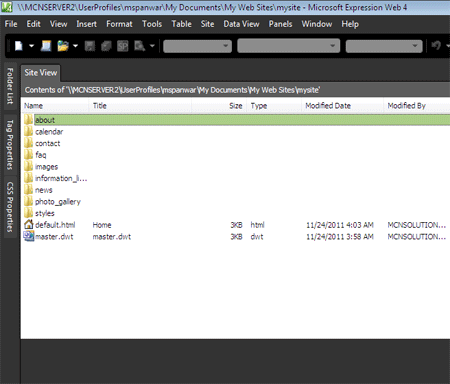Click the Open Site toolbar icon

pyautogui.click(x=46, y=46)
